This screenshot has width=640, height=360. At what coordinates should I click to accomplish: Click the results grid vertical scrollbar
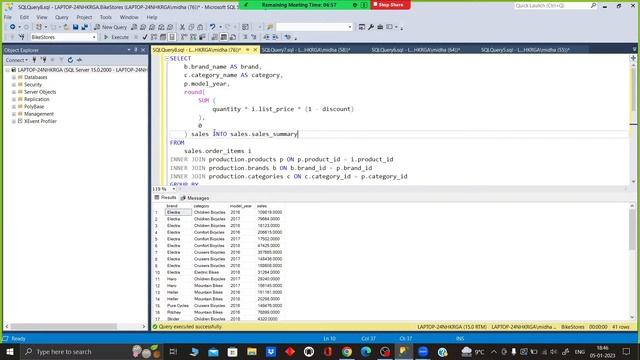(632, 261)
